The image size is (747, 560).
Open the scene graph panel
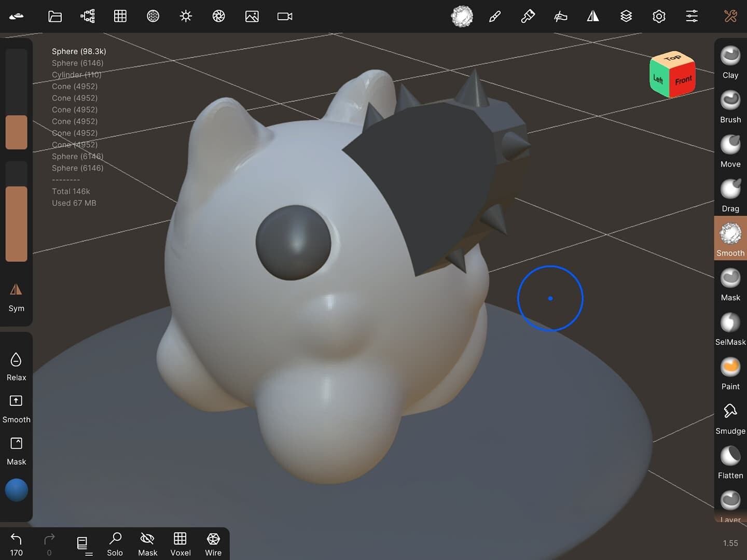click(87, 16)
